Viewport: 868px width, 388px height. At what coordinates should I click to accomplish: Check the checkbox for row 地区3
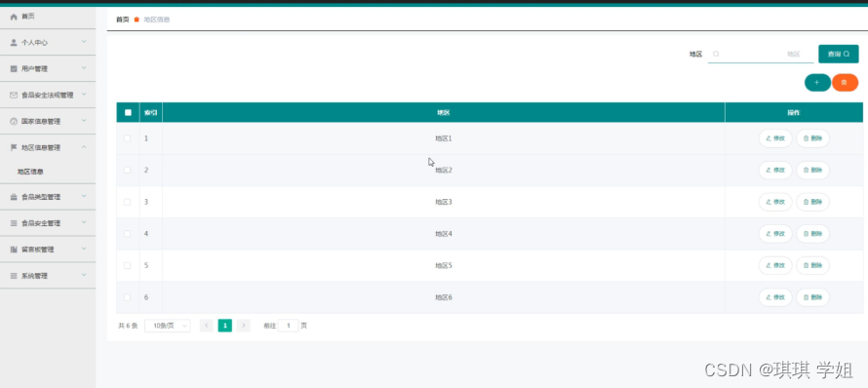128,202
